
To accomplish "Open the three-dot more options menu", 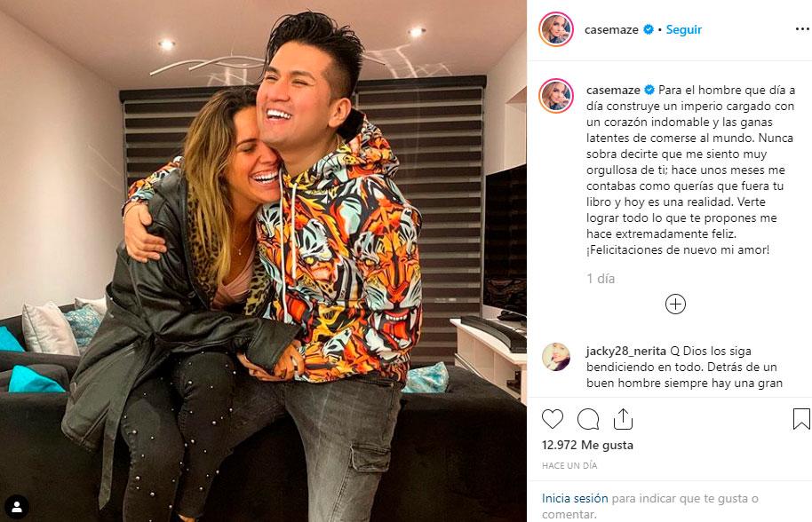I will (802, 29).
